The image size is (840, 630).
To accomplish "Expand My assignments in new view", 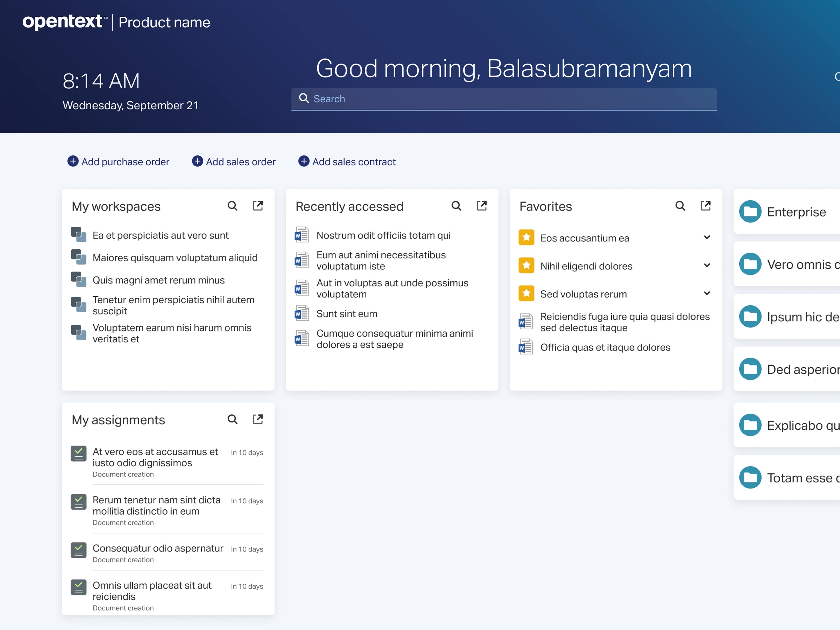I will pyautogui.click(x=258, y=419).
